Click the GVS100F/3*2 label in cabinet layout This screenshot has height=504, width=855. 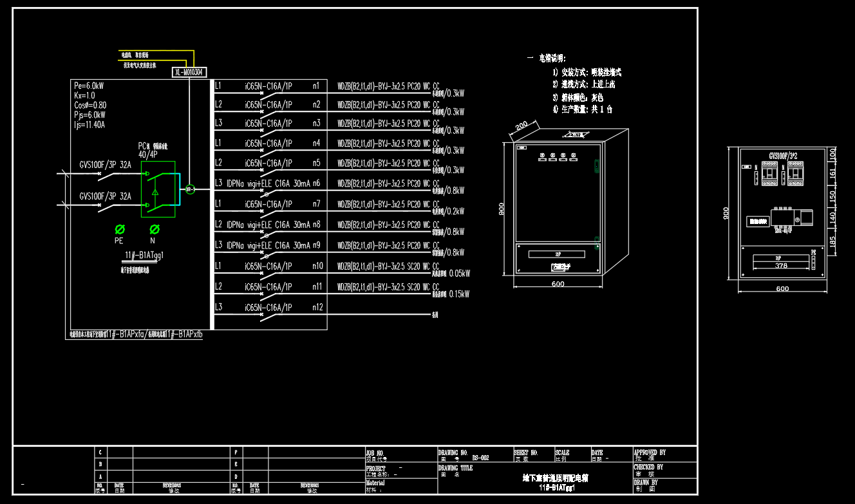pyautogui.click(x=782, y=156)
